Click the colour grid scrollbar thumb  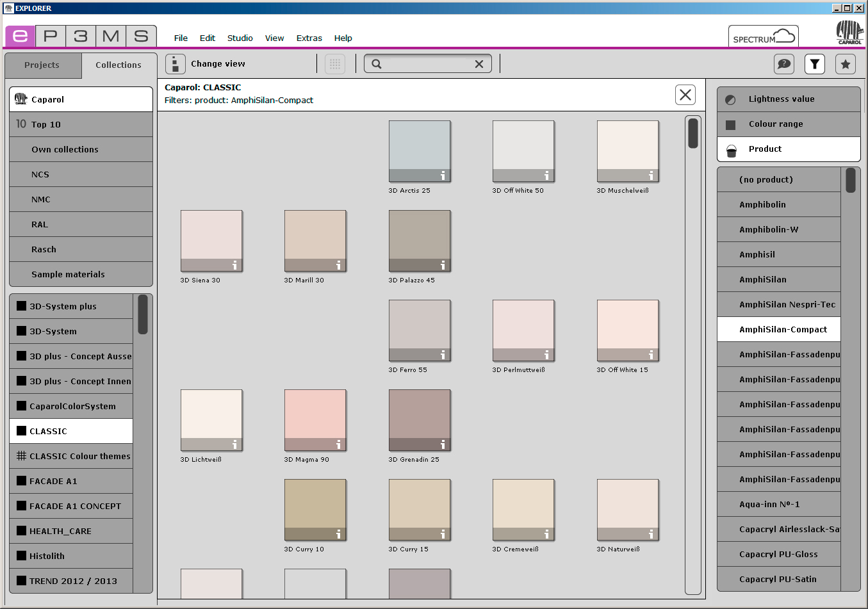(x=693, y=133)
